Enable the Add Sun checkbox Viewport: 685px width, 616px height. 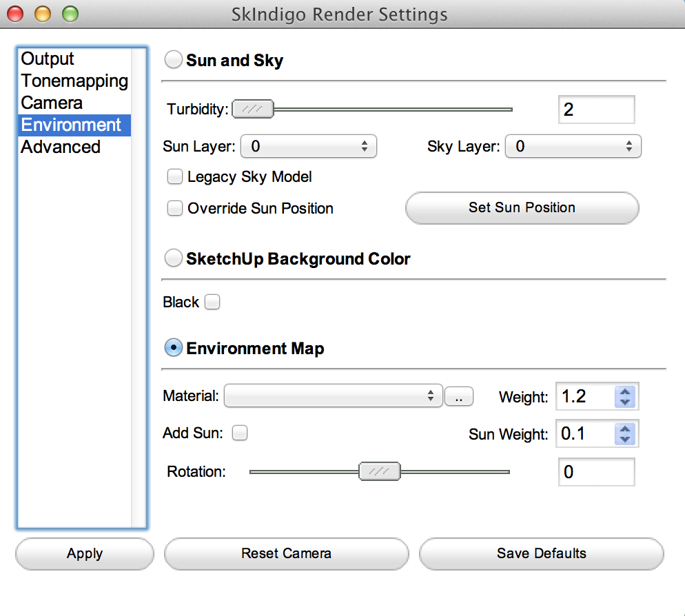240,433
